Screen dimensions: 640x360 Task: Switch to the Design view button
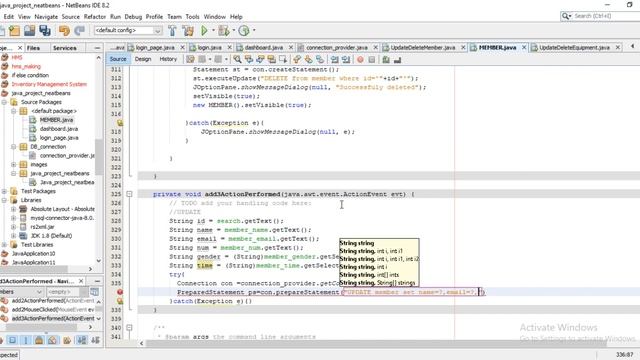coord(143,59)
